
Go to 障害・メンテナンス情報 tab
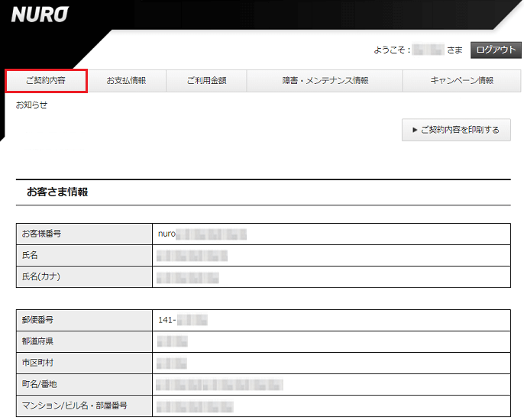[x=325, y=81]
